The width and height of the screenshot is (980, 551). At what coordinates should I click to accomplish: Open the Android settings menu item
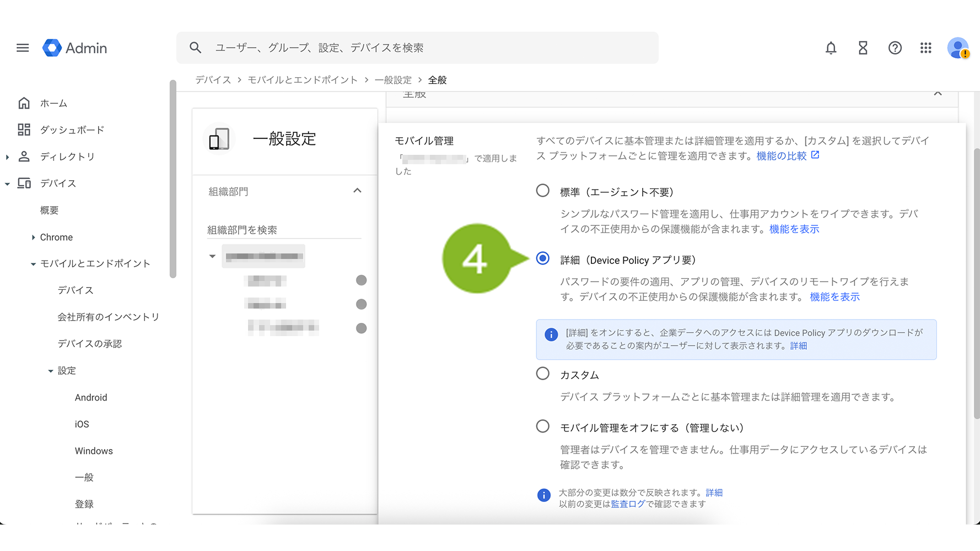[x=91, y=397]
